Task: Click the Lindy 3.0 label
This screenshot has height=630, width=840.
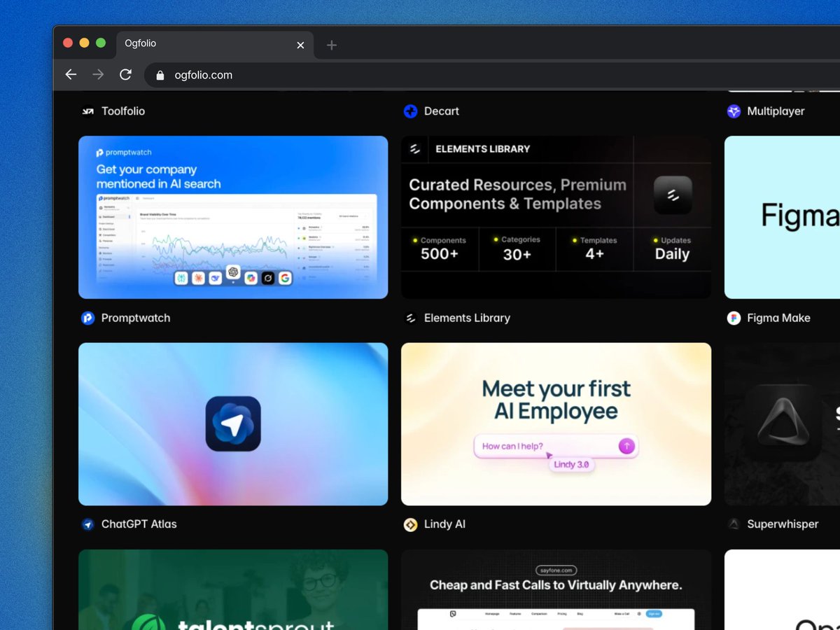Action: click(572, 464)
